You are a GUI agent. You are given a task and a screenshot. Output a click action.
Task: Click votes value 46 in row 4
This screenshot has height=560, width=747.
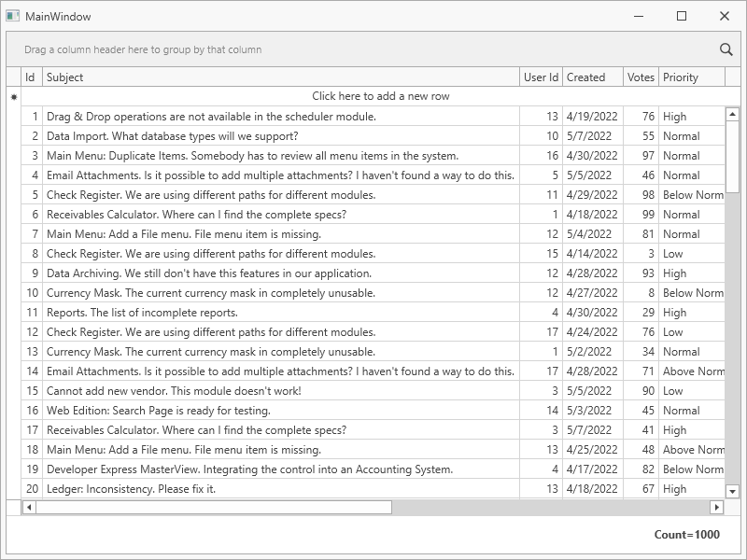(641, 175)
